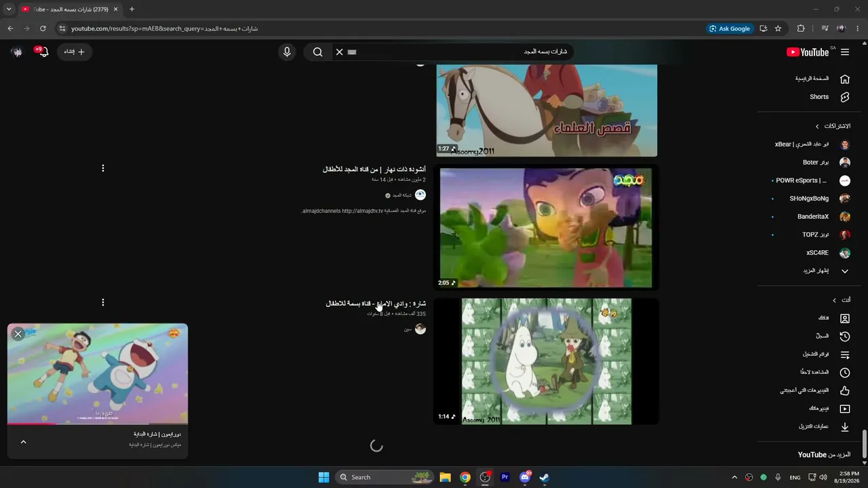Seek in the miniplayer progress bar
The width and height of the screenshot is (868, 488).
tap(98, 424)
